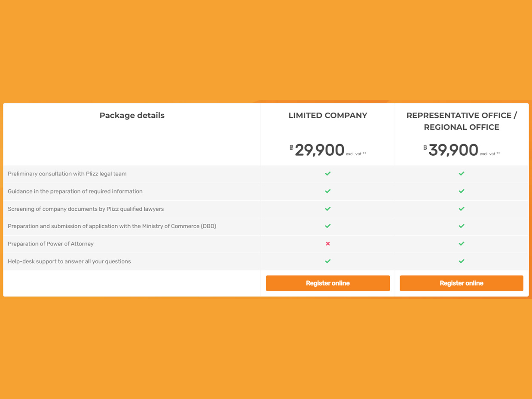Click Representative Office checkmark for Power of Attorney

tap(462, 244)
